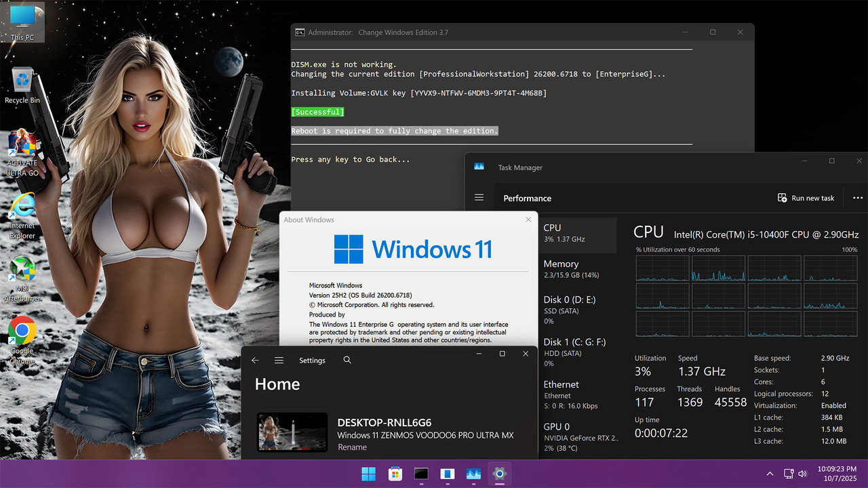Click "Press any key to Go back..." text
The image size is (868, 488).
(351, 159)
